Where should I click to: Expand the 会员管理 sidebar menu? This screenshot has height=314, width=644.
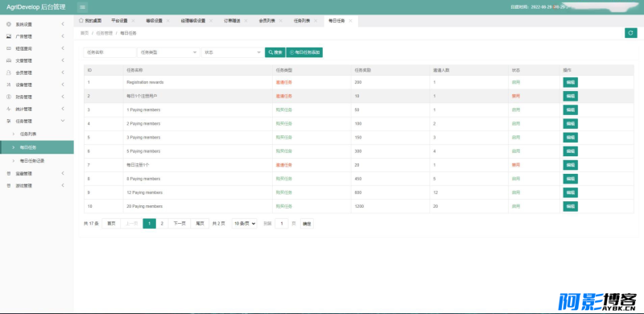coord(63,72)
